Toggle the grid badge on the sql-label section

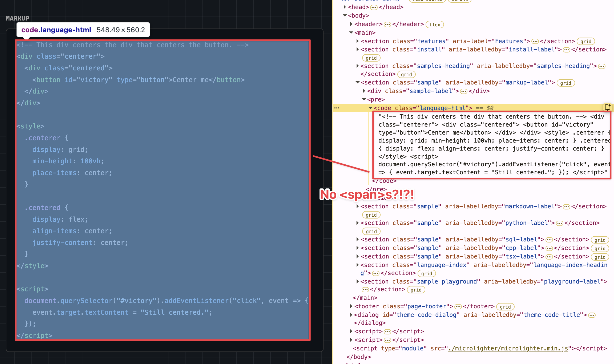[x=600, y=240]
